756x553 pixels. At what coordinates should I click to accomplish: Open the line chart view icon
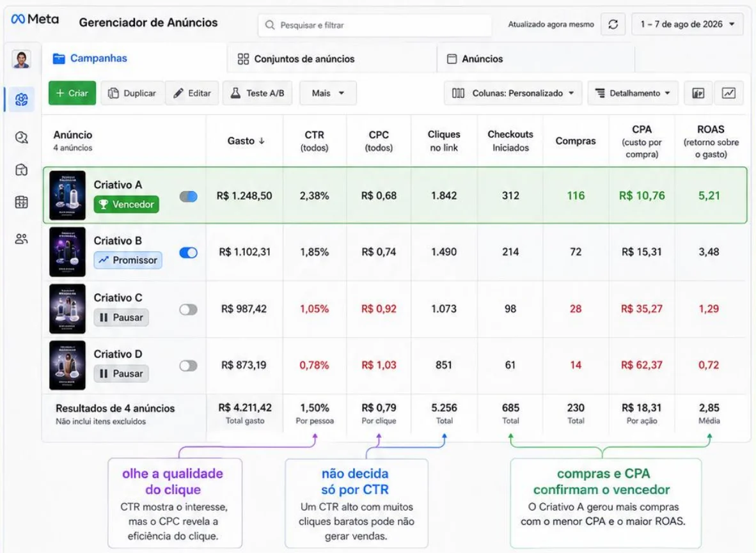[728, 93]
